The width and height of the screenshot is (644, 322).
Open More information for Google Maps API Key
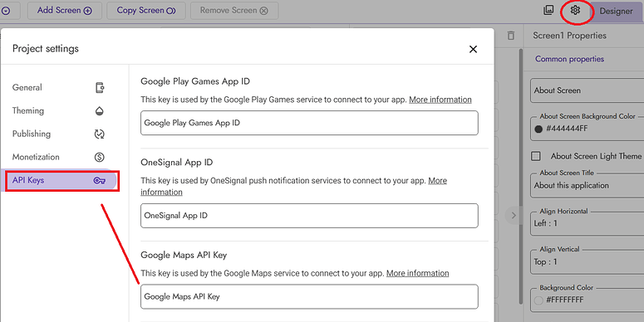click(418, 273)
